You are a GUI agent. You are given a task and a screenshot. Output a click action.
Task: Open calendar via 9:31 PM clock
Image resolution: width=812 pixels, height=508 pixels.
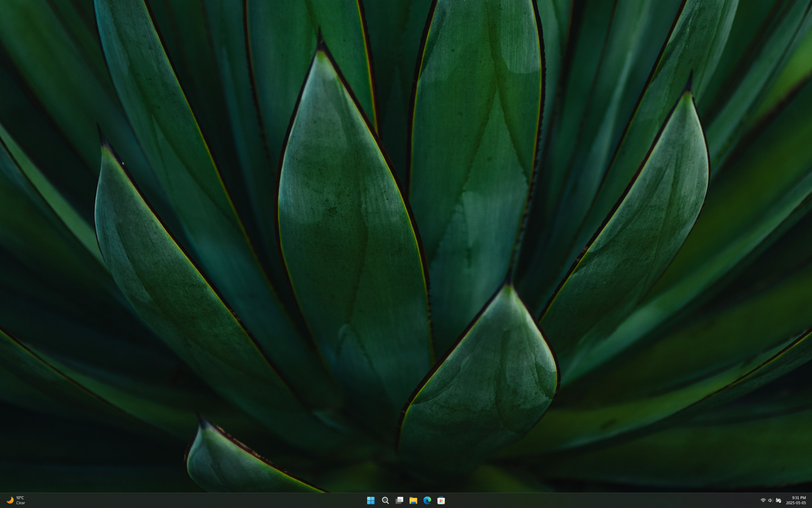(799, 497)
